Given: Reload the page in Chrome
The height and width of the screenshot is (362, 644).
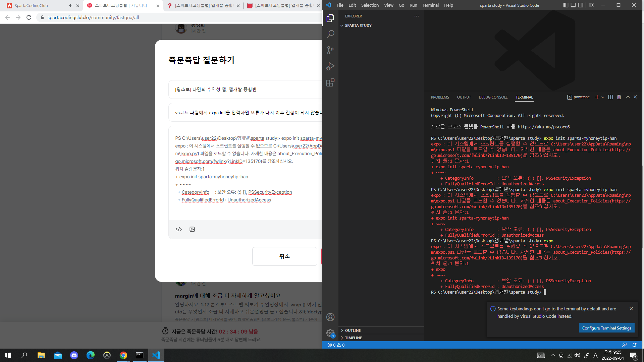Looking at the screenshot, I should tap(29, 17).
